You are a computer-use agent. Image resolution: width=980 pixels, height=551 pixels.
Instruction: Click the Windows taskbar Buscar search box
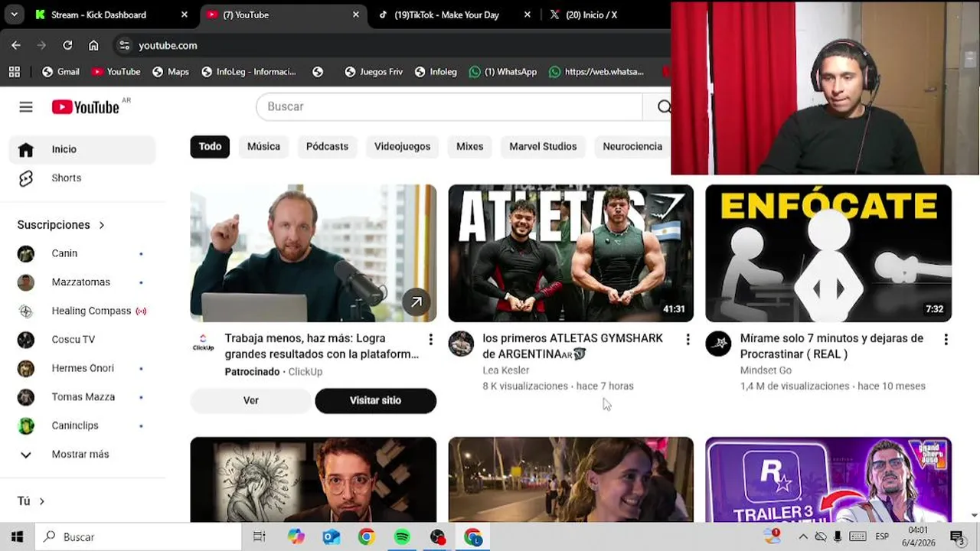pyautogui.click(x=138, y=536)
